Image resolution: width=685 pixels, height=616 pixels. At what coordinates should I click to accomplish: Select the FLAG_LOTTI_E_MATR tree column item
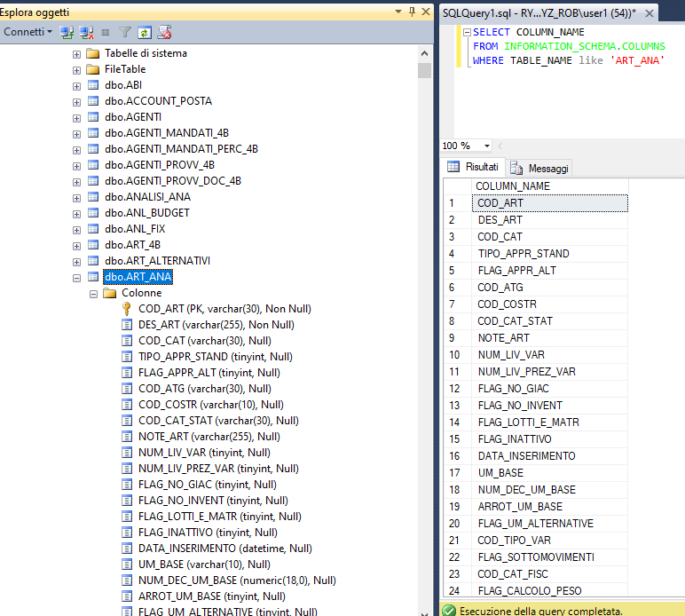(220, 517)
